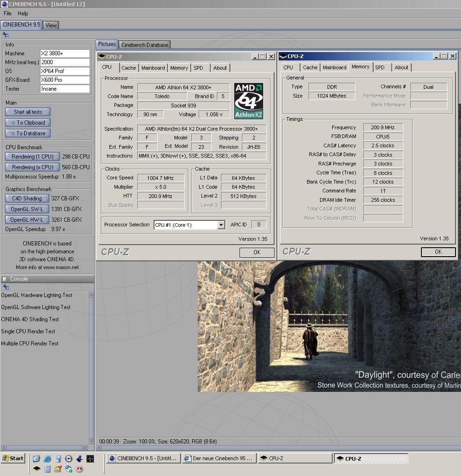Click the blue figure icon next to Internet Explorer

[58, 459]
